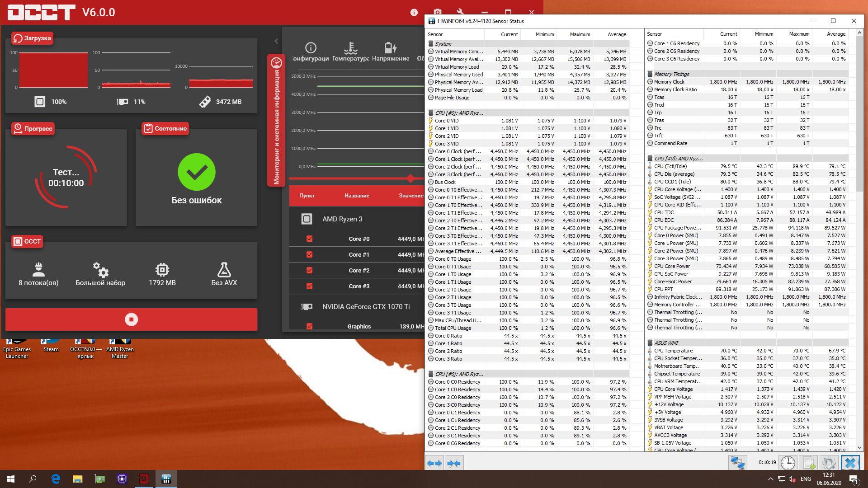Click the red diamond graph slider handle
The width and height of the screenshot is (868, 488).
point(410,178)
